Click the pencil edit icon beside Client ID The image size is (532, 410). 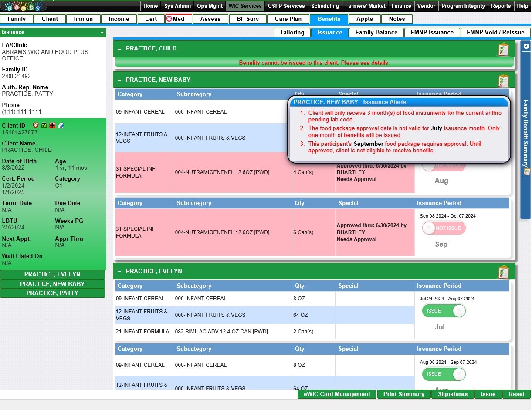pos(61,125)
